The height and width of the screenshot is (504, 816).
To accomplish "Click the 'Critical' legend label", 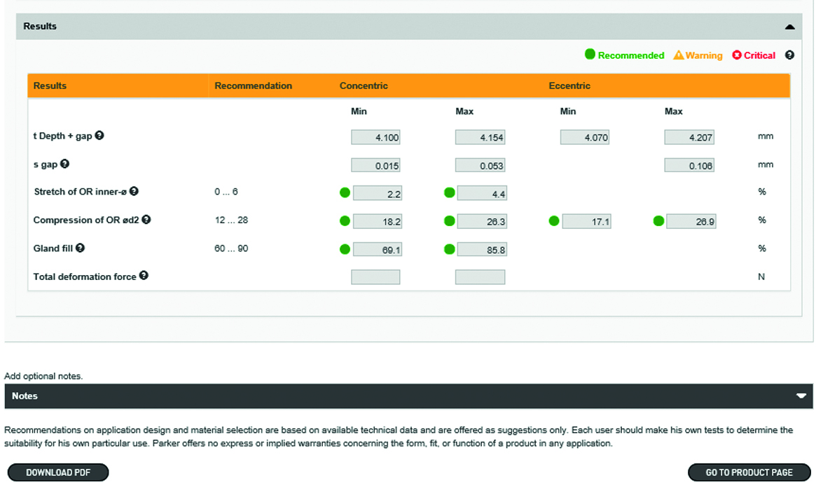I will (x=759, y=55).
